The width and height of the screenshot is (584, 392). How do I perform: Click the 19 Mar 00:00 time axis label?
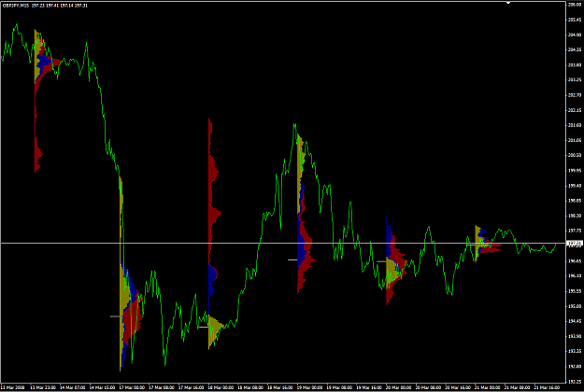click(310, 387)
